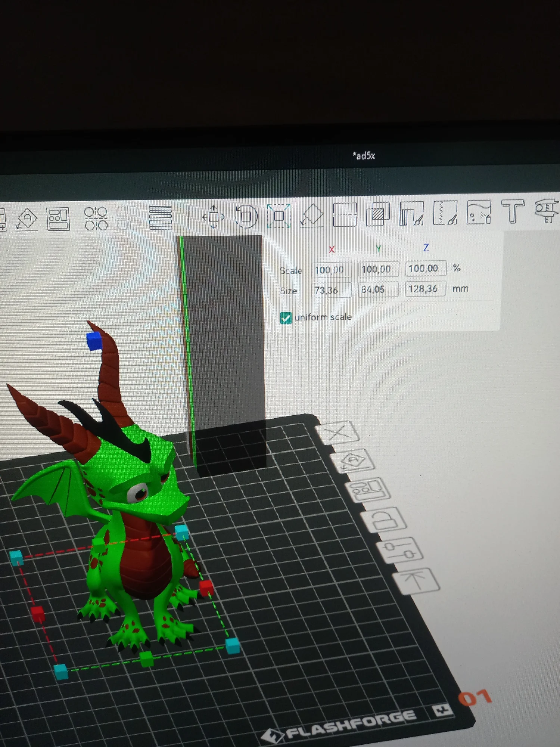Click the Size X field showing 73,36

[332, 290]
